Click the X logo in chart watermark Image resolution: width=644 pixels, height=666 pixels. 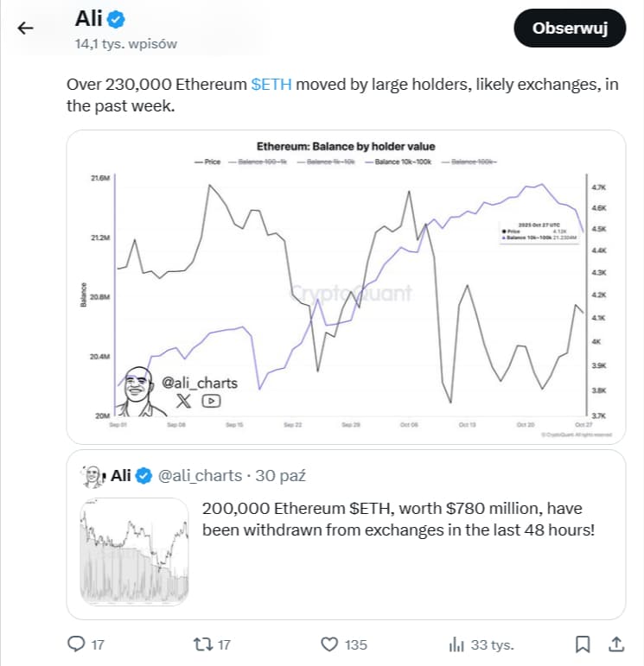point(183,400)
